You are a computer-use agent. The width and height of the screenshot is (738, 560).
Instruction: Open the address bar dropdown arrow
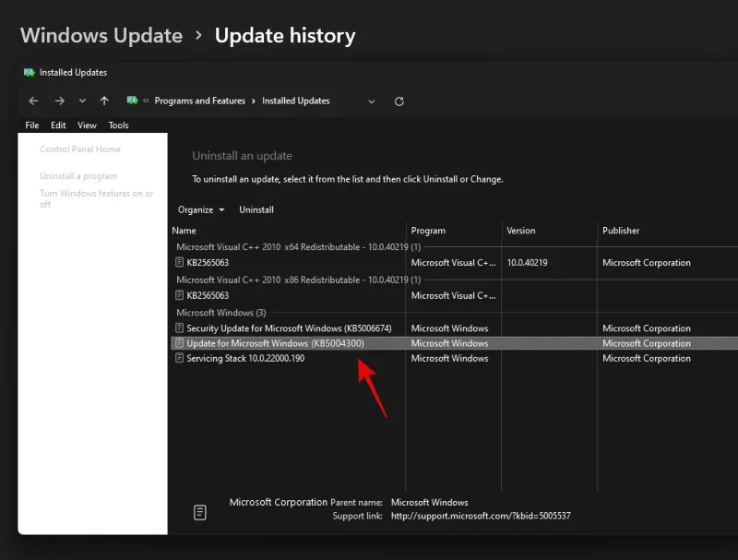pos(371,101)
